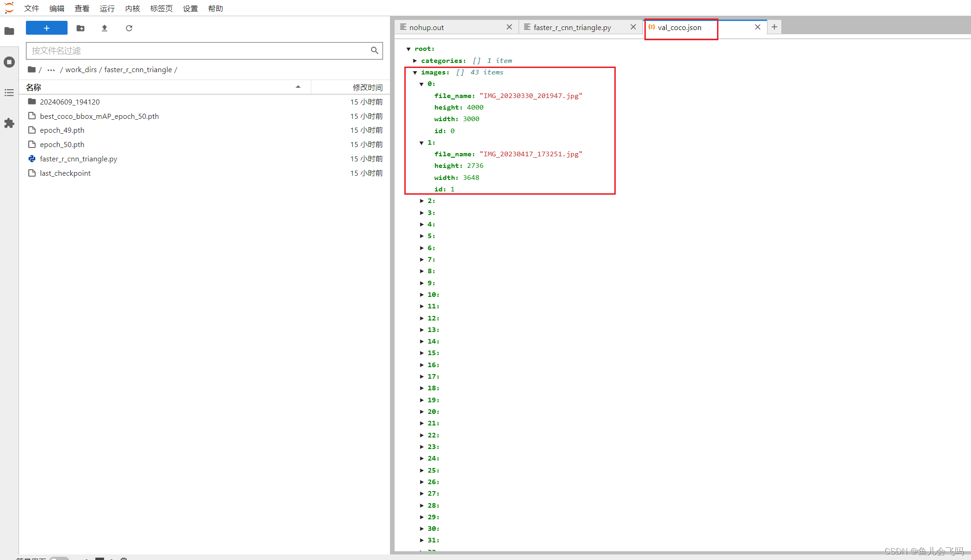This screenshot has width=971, height=560.
Task: Expand the categories JSON node
Action: 415,61
